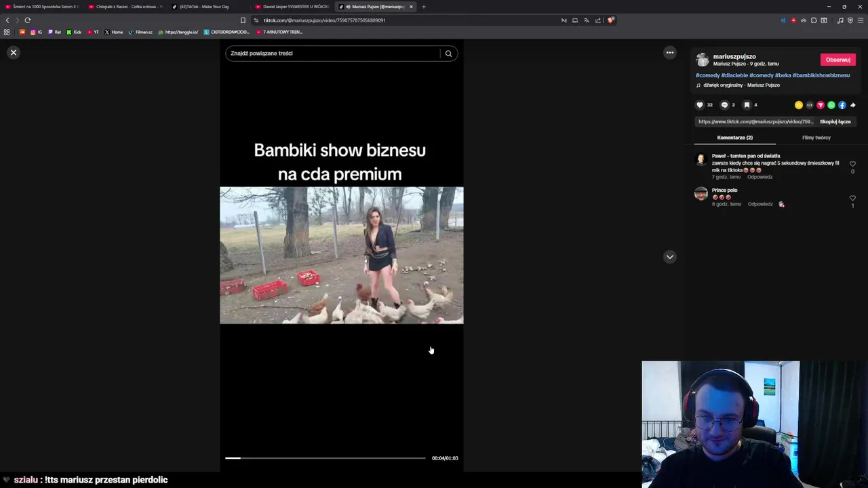Switch to '(43)TikTok - Make Your Day' tab
Screen dimensions: 868x488
point(209,7)
